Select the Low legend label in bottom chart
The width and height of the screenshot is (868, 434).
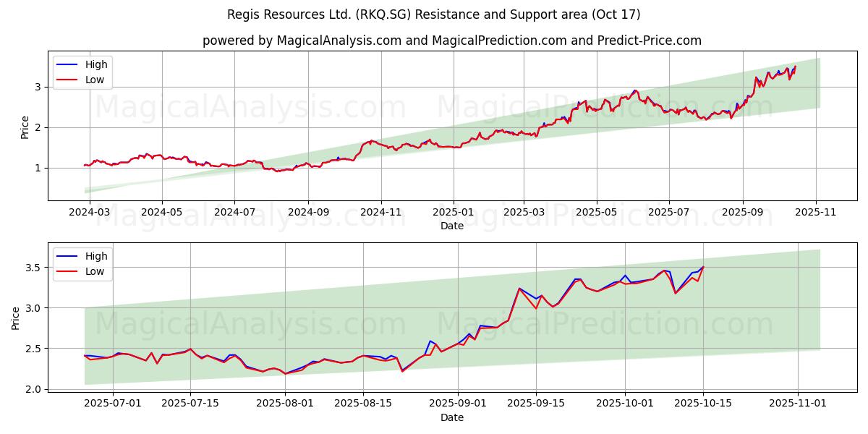[95, 271]
